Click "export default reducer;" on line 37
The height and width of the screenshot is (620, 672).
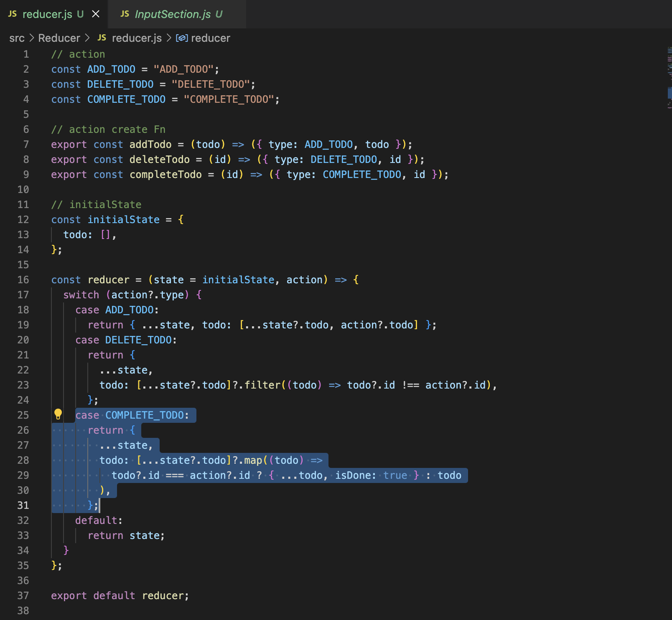coord(120,596)
